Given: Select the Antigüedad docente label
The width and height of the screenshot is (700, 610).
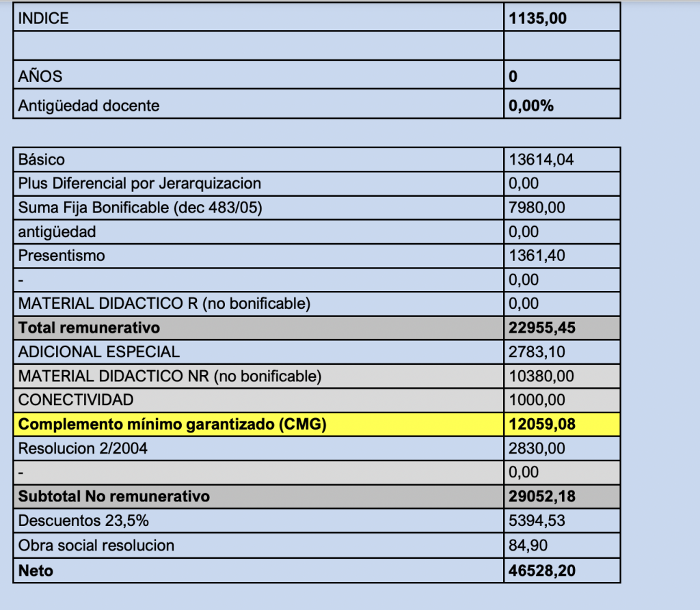Looking at the screenshot, I should click(x=89, y=106).
